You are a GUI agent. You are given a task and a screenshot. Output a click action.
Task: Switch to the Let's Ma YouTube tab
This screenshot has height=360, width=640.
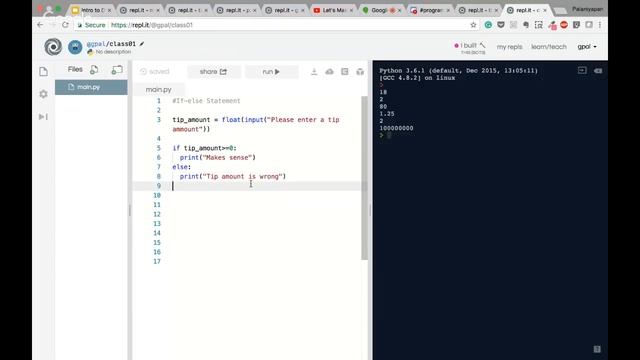333,10
